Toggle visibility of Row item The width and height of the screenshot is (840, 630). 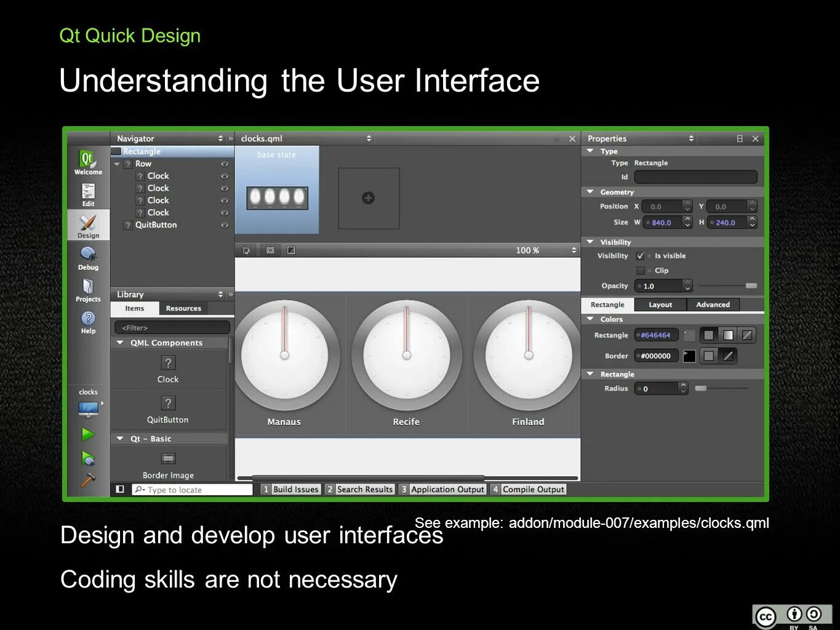tap(224, 164)
